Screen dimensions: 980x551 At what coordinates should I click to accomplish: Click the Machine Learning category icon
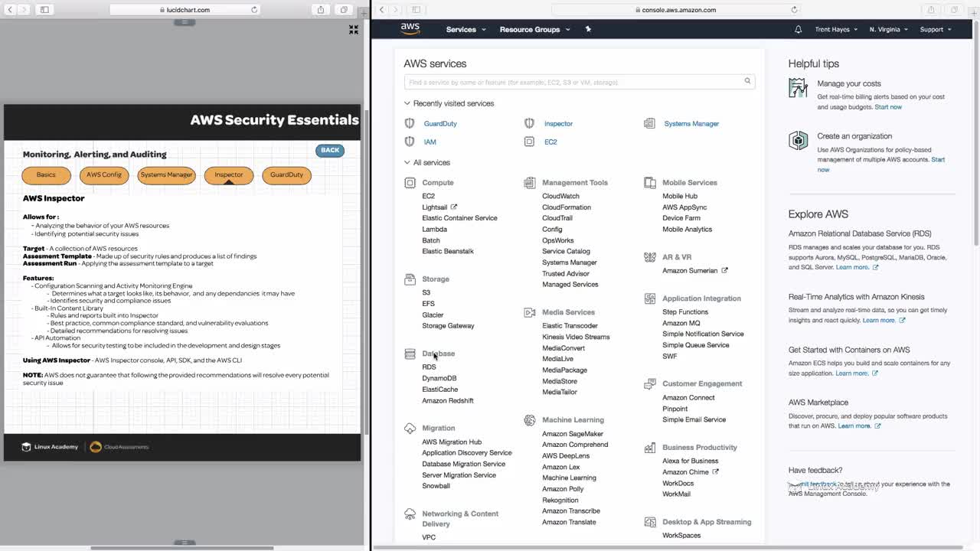coord(529,420)
